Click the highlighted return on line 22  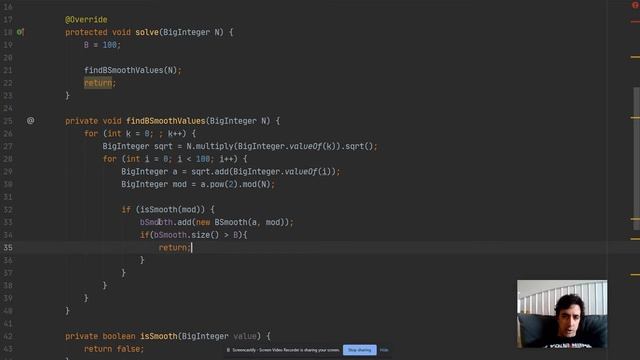tap(98, 83)
